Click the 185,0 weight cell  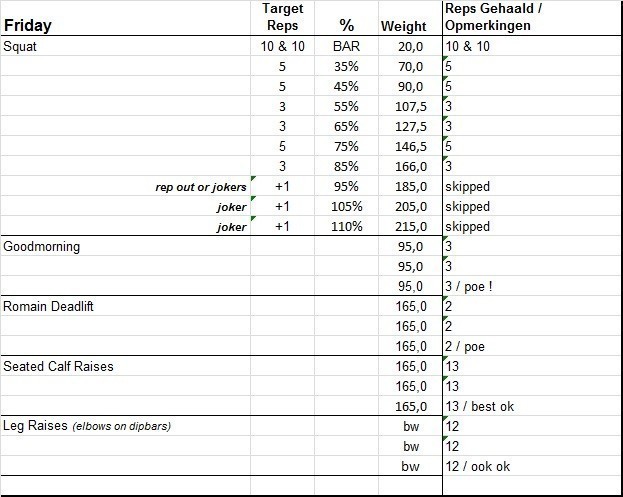[x=408, y=186]
